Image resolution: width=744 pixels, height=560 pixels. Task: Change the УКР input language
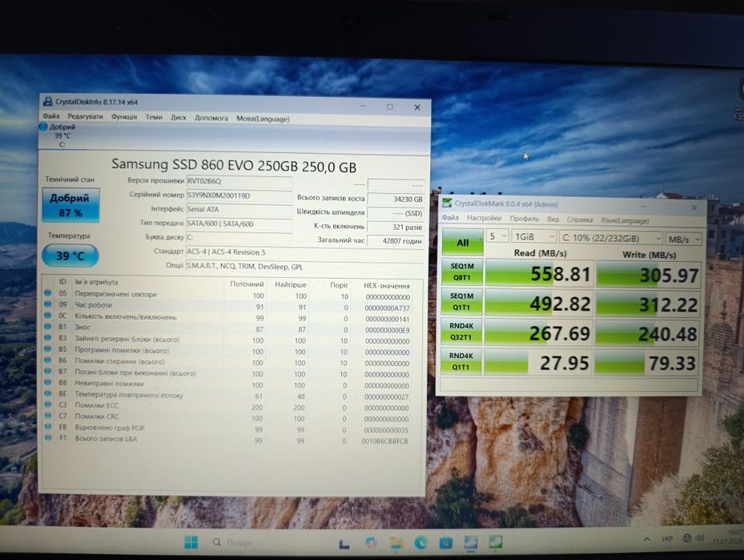(x=667, y=538)
